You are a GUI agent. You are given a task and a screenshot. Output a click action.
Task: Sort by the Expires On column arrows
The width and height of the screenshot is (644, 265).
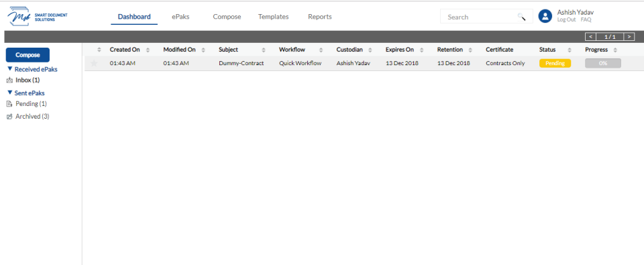(421, 50)
